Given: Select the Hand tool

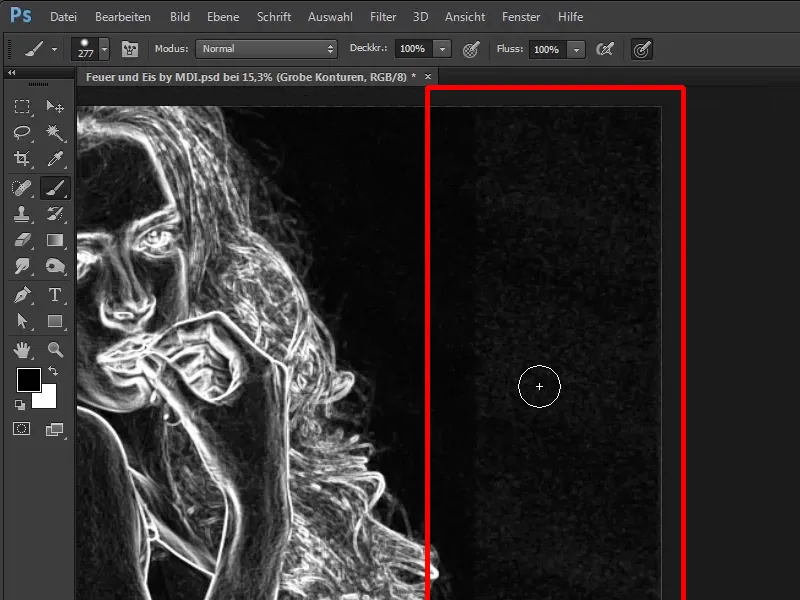Looking at the screenshot, I should pos(21,350).
